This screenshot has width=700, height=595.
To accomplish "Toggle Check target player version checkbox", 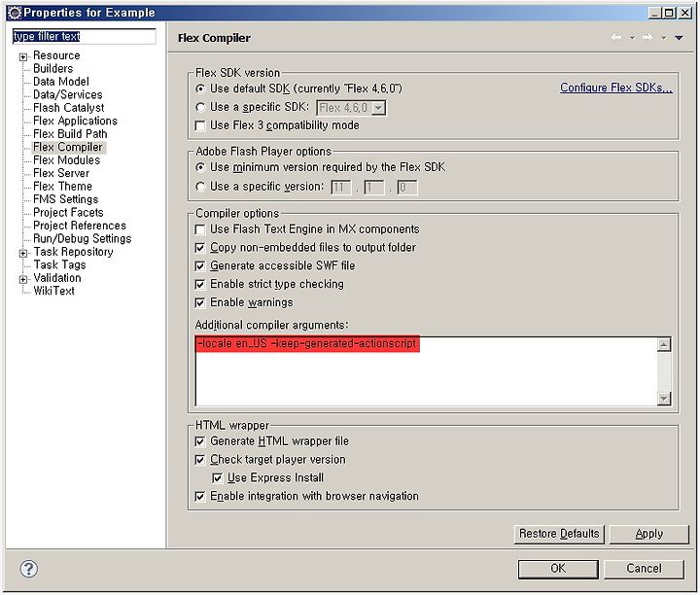I will [x=200, y=460].
